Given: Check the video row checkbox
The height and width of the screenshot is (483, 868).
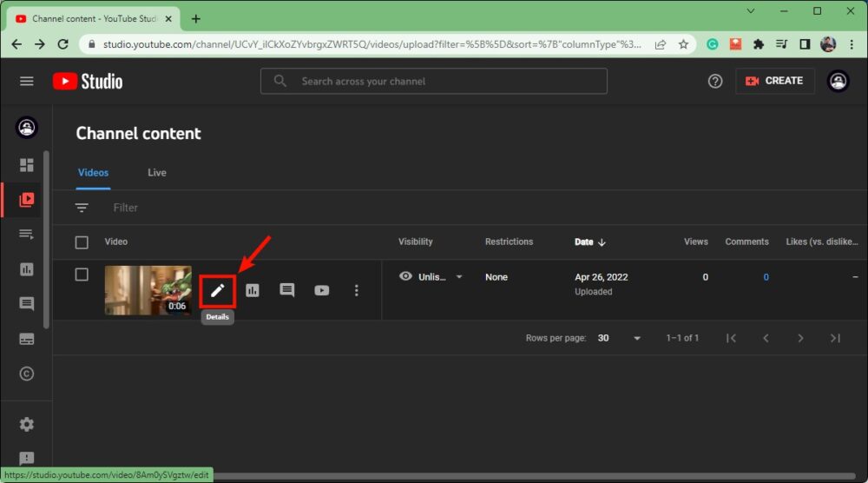Looking at the screenshot, I should (x=82, y=275).
